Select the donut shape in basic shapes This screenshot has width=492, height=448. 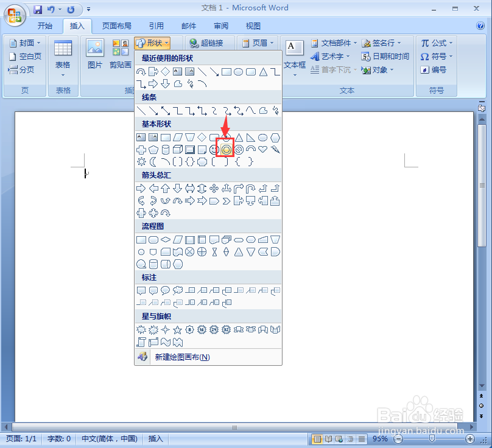pos(227,150)
